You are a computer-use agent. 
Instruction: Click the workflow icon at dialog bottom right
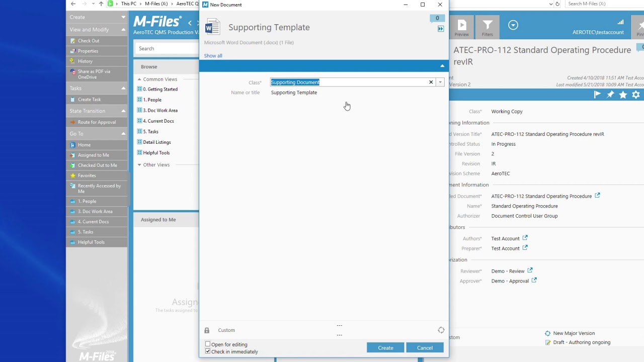tap(441, 330)
